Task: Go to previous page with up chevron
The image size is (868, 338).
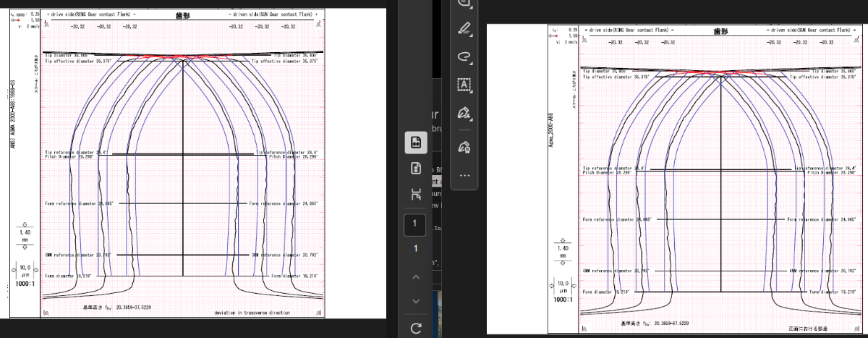Action: pyautogui.click(x=416, y=277)
